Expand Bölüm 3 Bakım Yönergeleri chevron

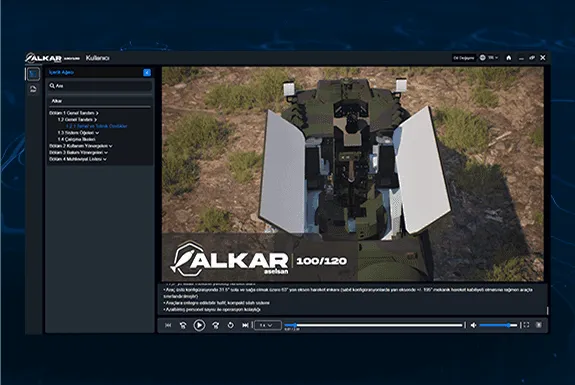pyautogui.click(x=106, y=153)
